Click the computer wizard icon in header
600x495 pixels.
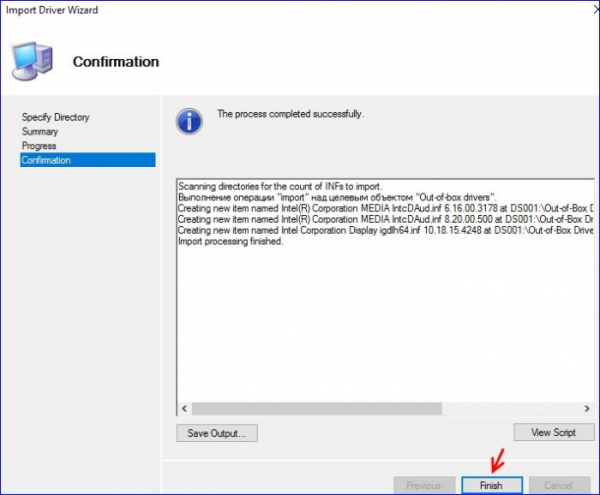click(x=32, y=61)
